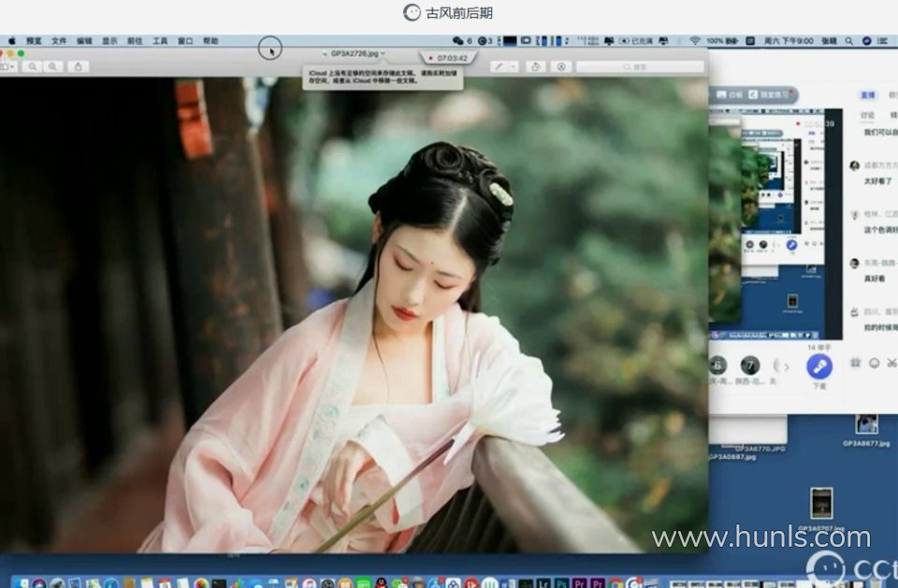Show more participants with the chevron arrow
The width and height of the screenshot is (898, 588).
[x=787, y=366]
